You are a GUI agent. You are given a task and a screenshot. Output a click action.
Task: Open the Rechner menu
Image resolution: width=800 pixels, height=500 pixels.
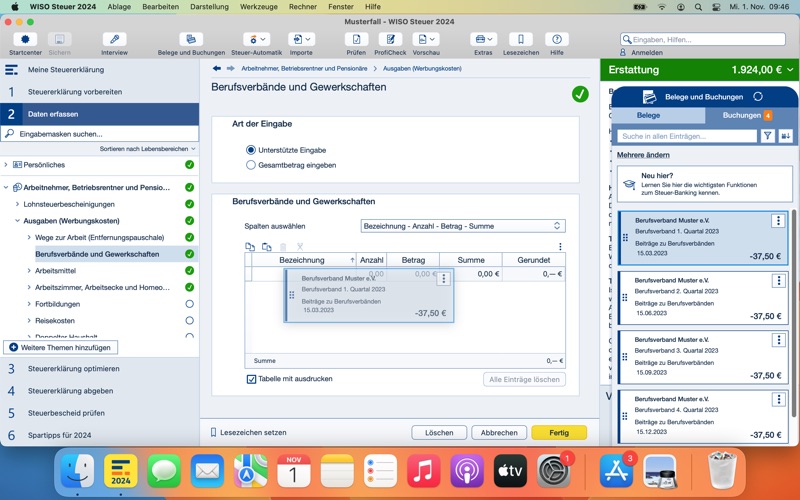click(303, 7)
